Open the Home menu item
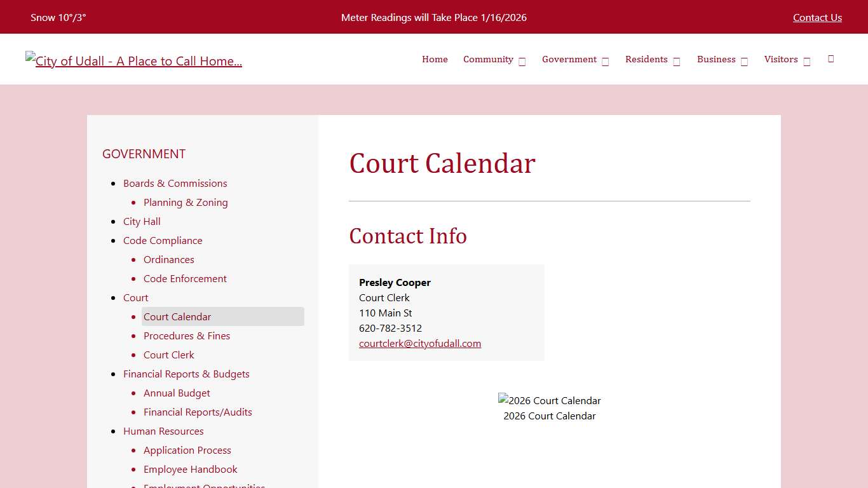 pyautogui.click(x=435, y=59)
